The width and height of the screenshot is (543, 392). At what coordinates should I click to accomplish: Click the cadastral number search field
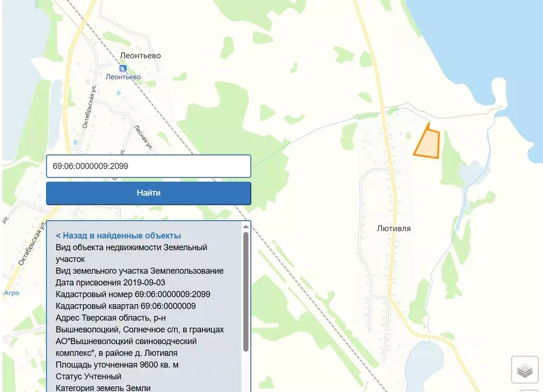click(x=148, y=166)
